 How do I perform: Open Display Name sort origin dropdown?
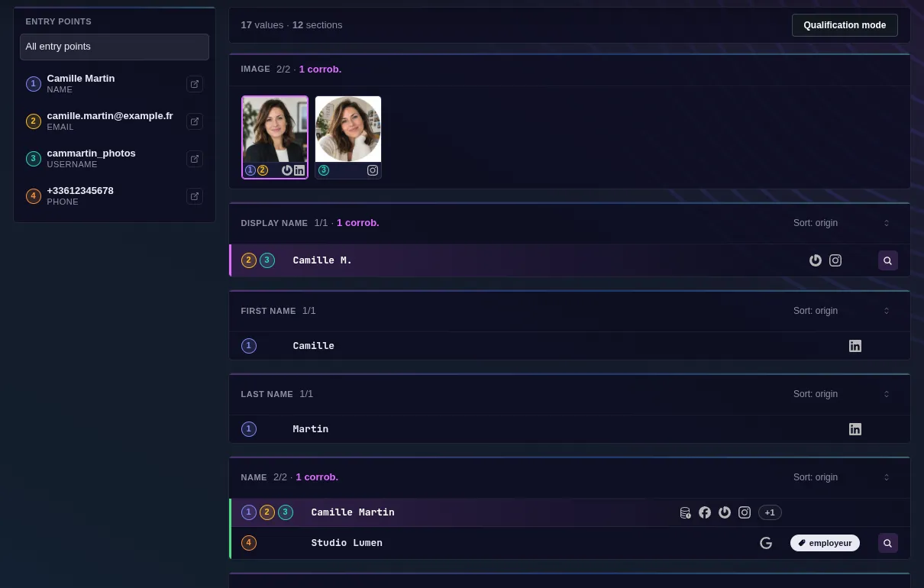[x=842, y=223]
